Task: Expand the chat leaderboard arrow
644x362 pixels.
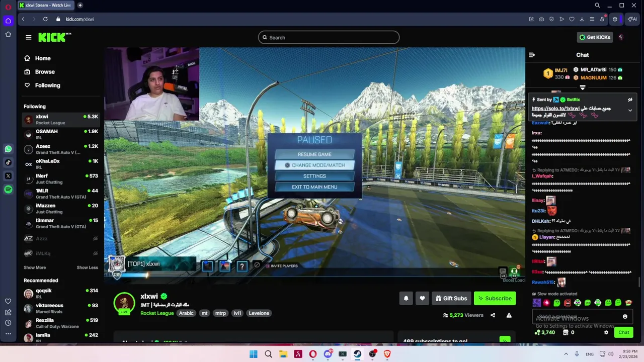Action: [583, 87]
